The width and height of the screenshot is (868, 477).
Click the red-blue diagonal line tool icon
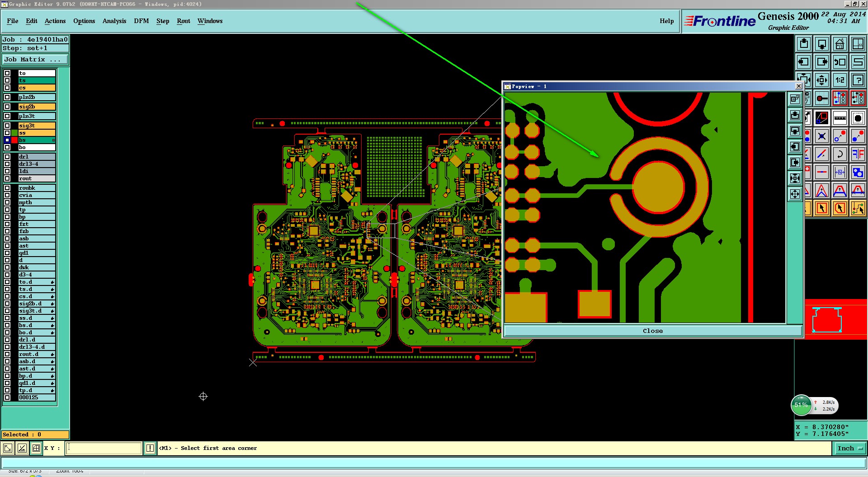822,154
